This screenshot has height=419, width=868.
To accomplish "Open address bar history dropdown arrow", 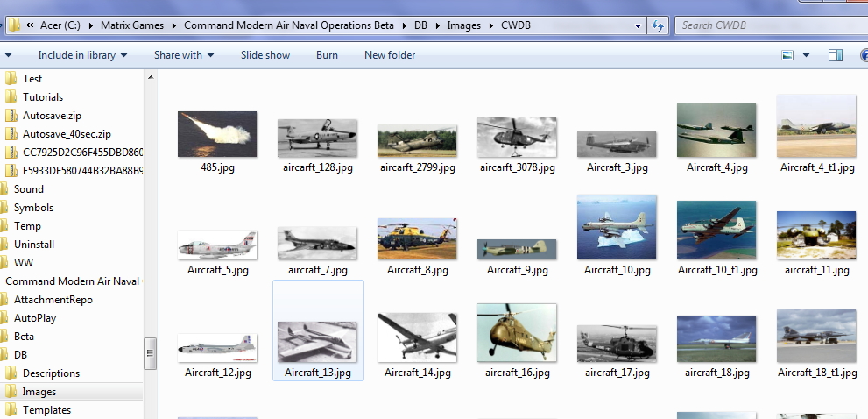I will 638,25.
